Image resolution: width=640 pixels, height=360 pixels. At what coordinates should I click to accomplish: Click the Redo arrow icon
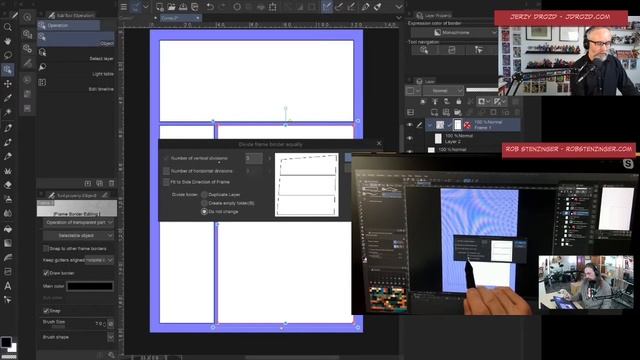(223, 7)
